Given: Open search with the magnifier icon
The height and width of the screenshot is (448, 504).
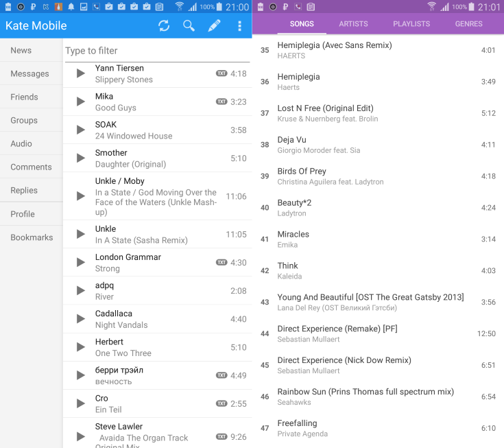Looking at the screenshot, I should point(189,26).
